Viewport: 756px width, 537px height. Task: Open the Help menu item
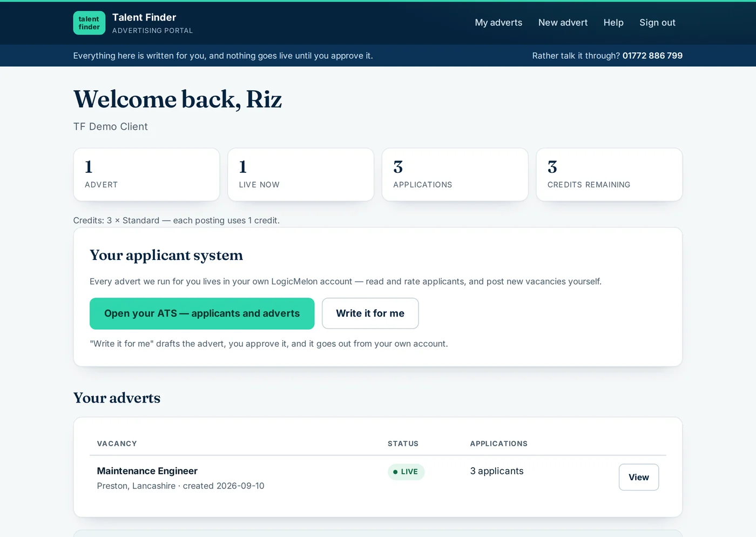coord(613,23)
